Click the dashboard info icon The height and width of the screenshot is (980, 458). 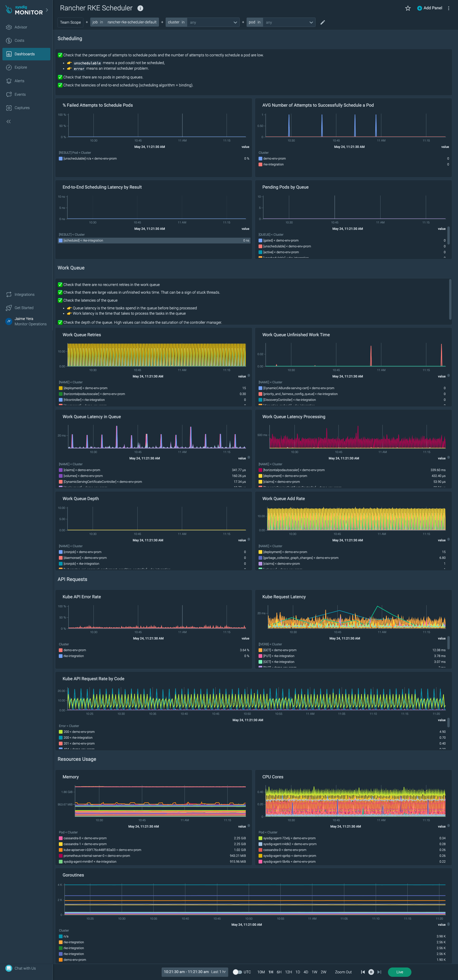[x=140, y=8]
